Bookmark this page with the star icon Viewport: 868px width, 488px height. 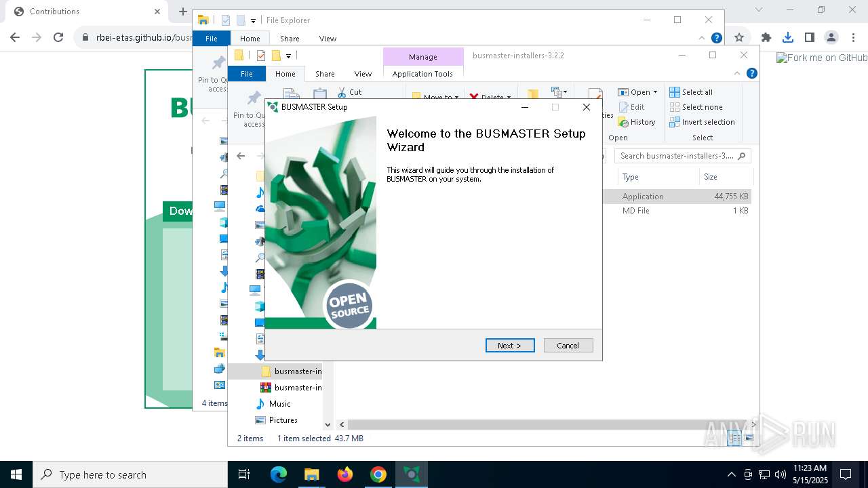point(739,37)
